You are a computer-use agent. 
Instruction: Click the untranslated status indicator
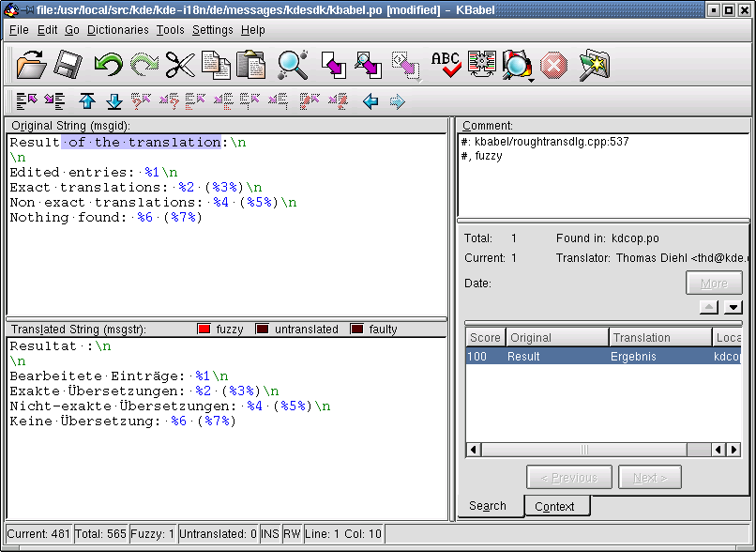(263, 330)
